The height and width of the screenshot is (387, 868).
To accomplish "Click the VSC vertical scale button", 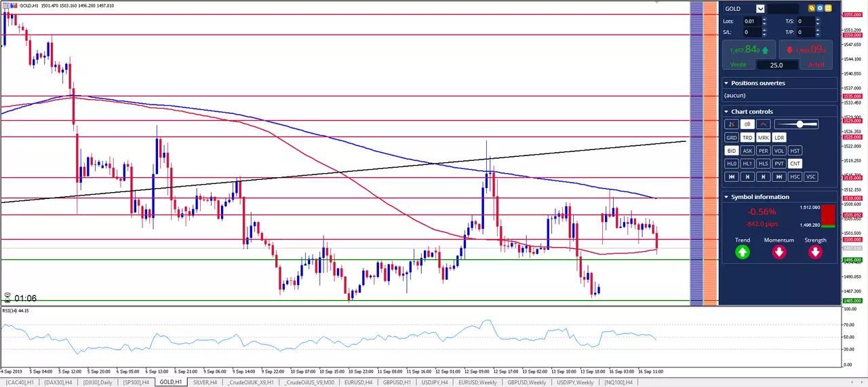I will coord(811,177).
